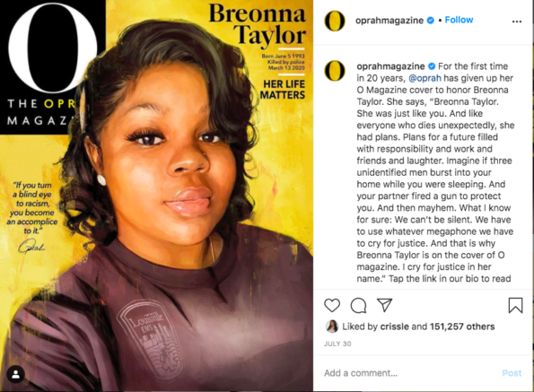Open the JULY 30 post date link
This screenshot has height=392, width=534.
[337, 344]
